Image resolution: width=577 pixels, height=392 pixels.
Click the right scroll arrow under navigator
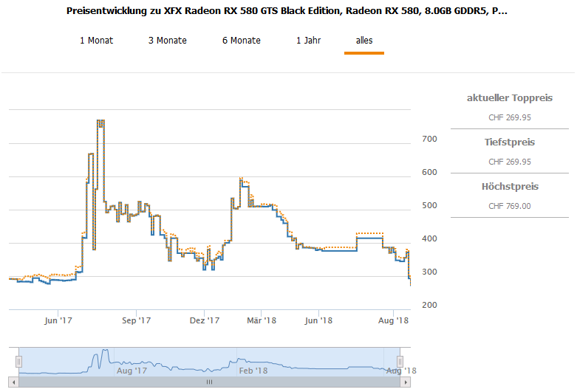[406, 382]
